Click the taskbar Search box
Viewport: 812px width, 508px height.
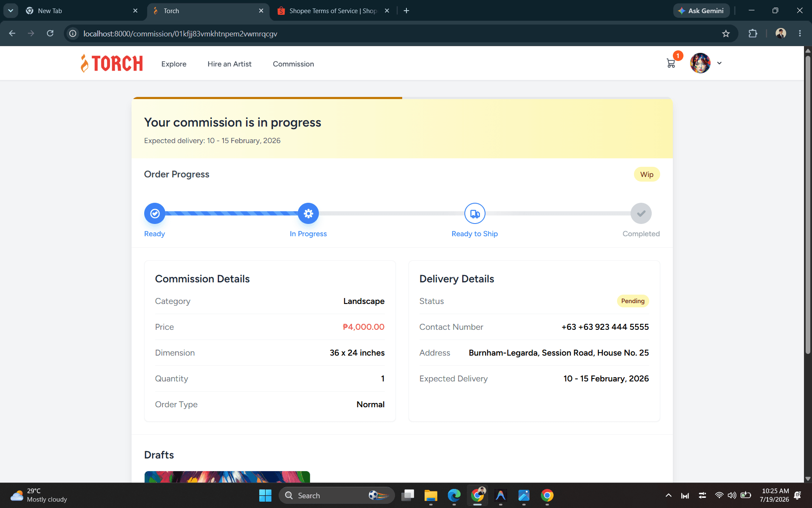click(x=337, y=495)
